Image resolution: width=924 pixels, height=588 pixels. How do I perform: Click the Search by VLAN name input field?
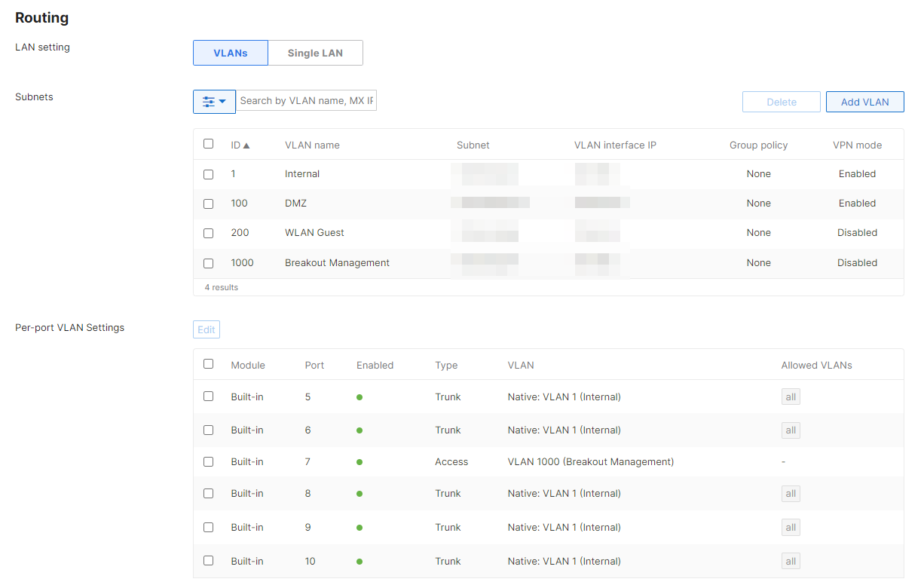coord(307,100)
